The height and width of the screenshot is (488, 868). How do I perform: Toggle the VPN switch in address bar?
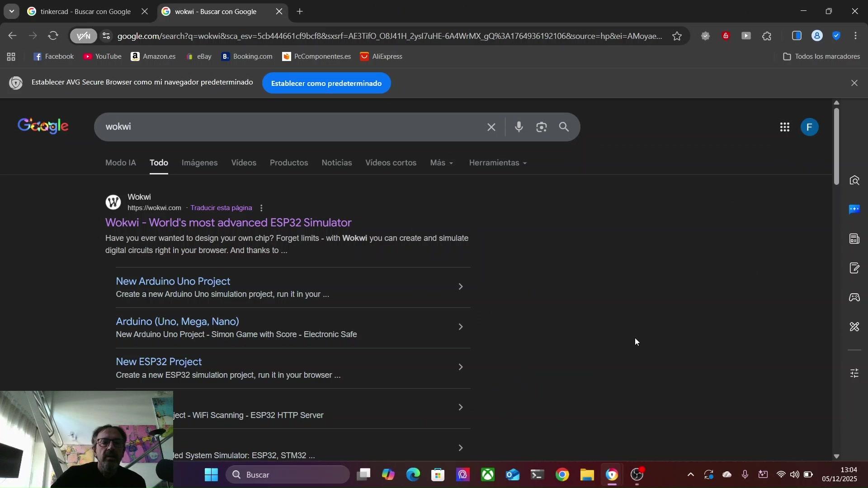(x=83, y=36)
